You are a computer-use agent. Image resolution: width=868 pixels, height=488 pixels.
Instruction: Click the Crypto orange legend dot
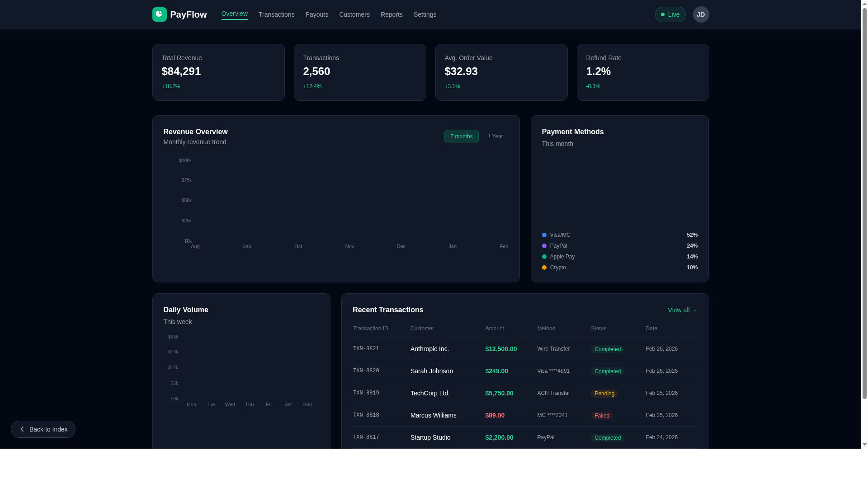tap(544, 267)
